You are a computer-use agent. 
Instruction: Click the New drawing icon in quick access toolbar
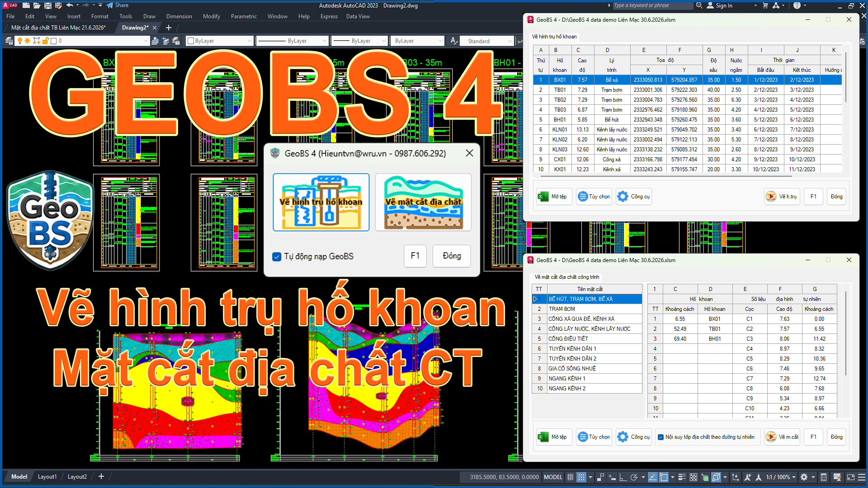[26, 5]
